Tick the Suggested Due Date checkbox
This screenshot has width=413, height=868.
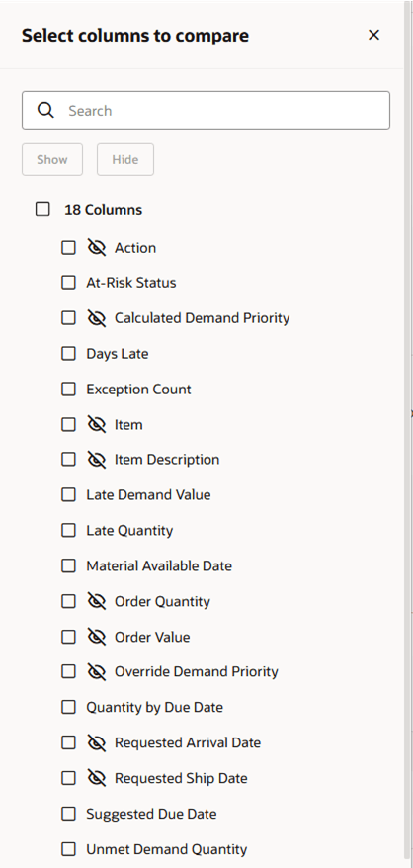tap(68, 814)
